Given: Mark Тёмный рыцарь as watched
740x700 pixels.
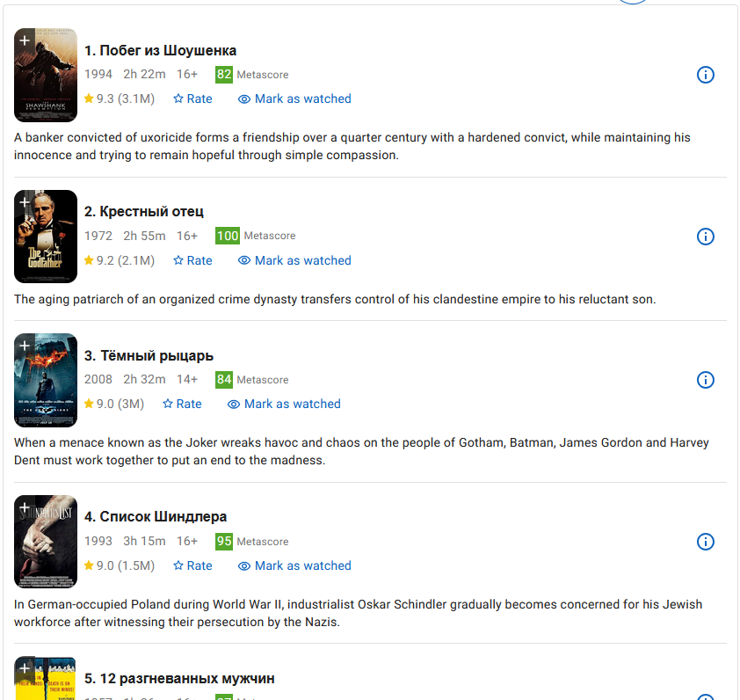Looking at the screenshot, I should pyautogui.click(x=284, y=404).
